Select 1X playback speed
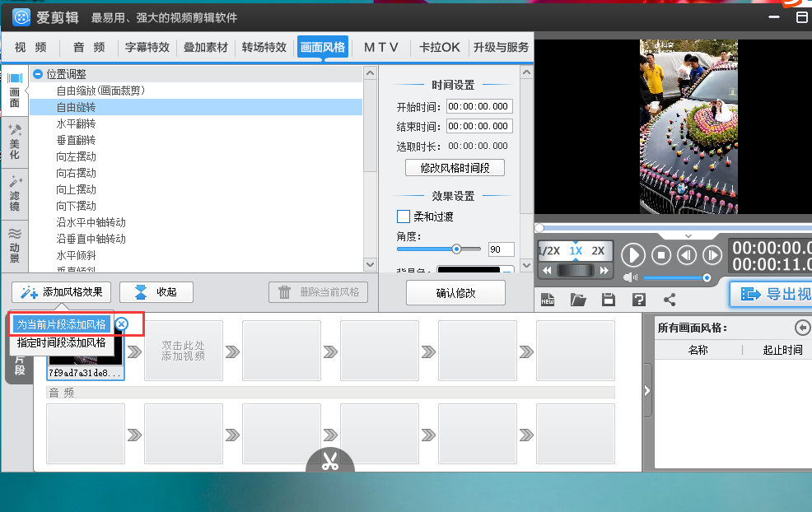The width and height of the screenshot is (812, 512). click(x=576, y=250)
